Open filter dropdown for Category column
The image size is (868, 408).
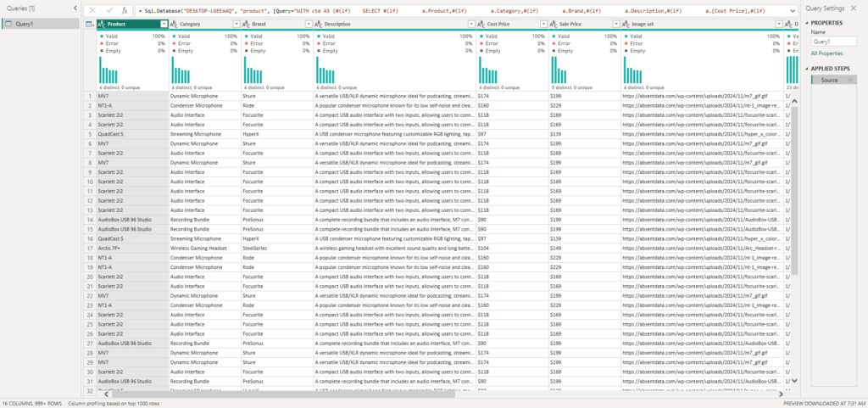coord(236,25)
